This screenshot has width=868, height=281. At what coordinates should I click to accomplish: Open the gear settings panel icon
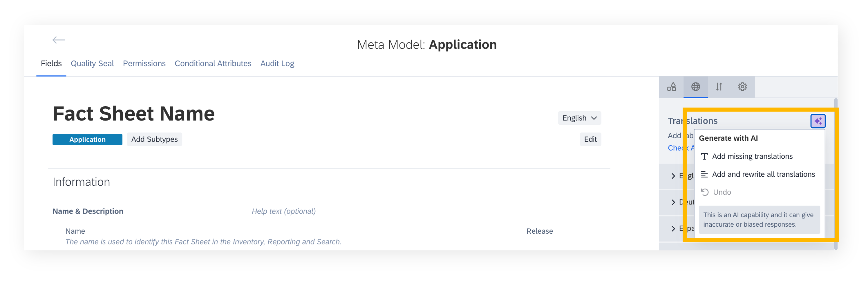point(742,87)
